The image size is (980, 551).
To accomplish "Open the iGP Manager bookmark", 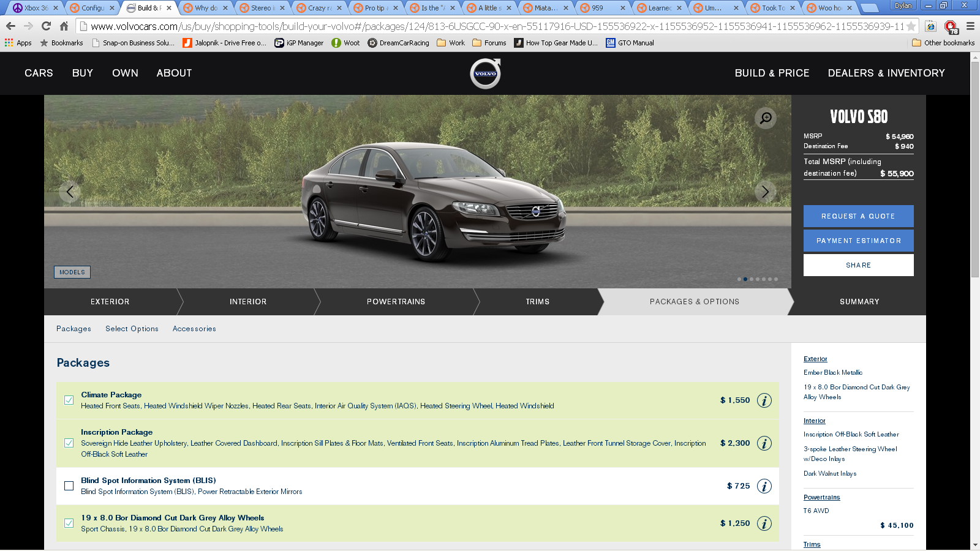I will (299, 43).
